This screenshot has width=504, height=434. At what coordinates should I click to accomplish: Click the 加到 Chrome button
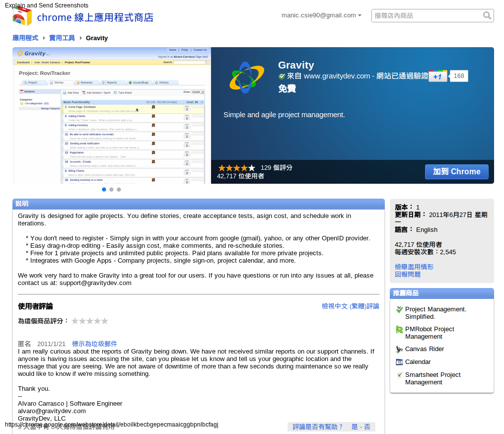click(456, 172)
